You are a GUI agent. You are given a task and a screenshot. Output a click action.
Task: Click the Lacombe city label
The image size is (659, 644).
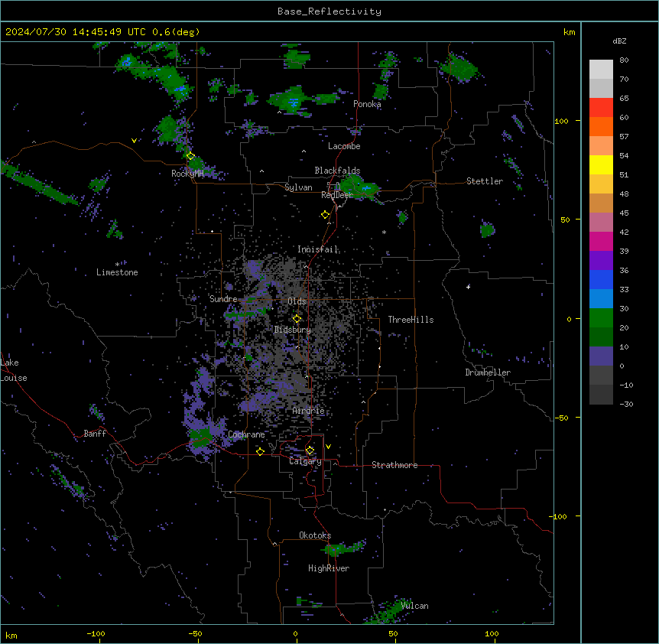pyautogui.click(x=344, y=146)
